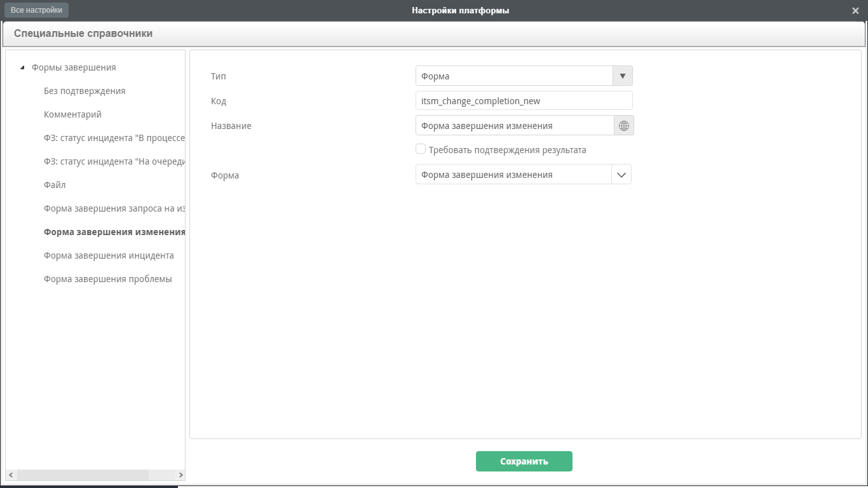Viewport: 868px width, 488px height.
Task: Choose Форма завершения инцидента in tree
Action: click(x=109, y=255)
